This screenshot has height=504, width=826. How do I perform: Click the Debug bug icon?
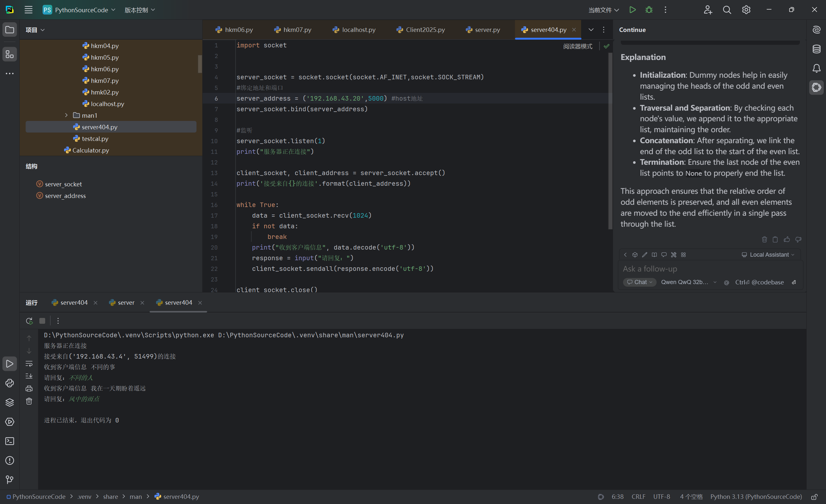[649, 10]
